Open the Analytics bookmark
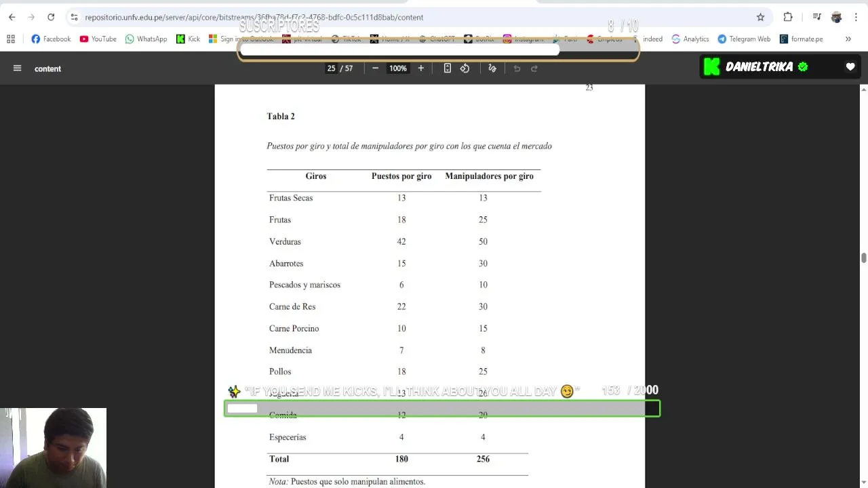 click(x=690, y=39)
